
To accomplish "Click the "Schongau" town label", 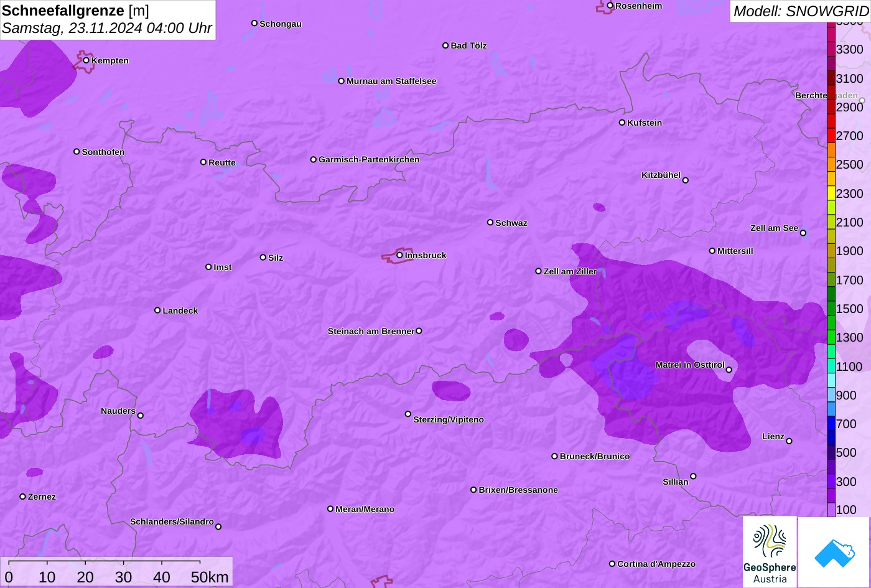I will click(x=281, y=24).
